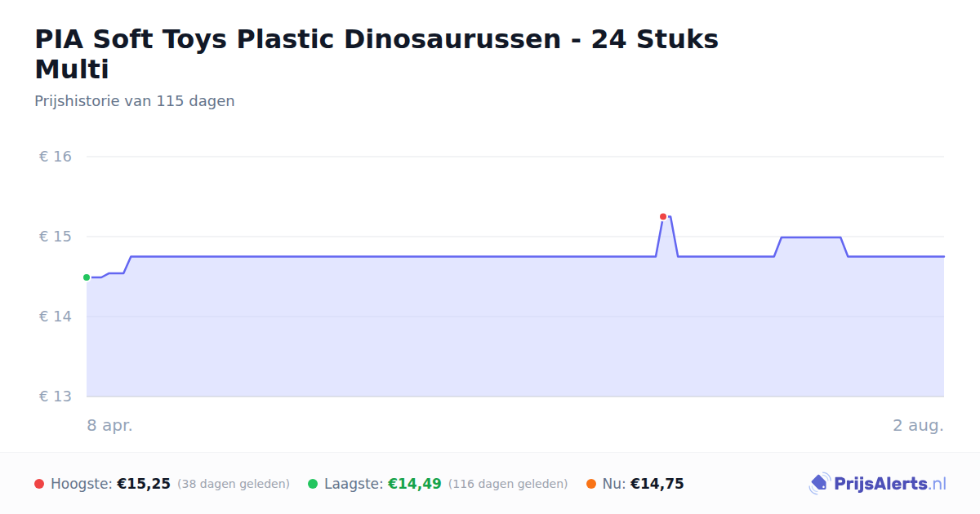
Task: Click the green Laagste legend dot
Action: point(313,484)
